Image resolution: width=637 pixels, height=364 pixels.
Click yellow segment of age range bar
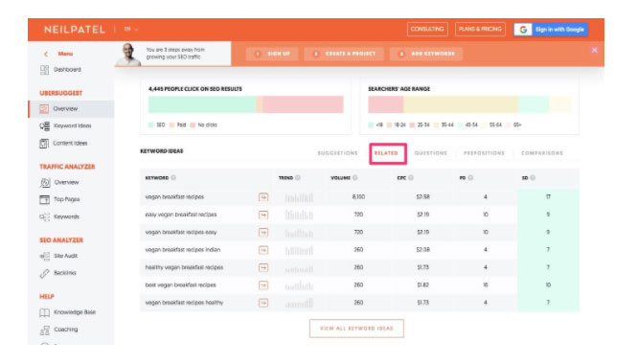pyautogui.click(x=461, y=104)
